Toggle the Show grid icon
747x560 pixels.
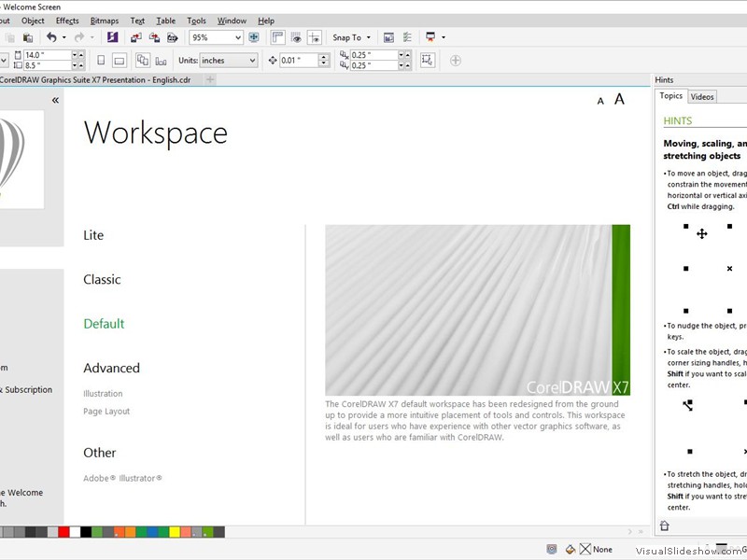pyautogui.click(x=296, y=37)
